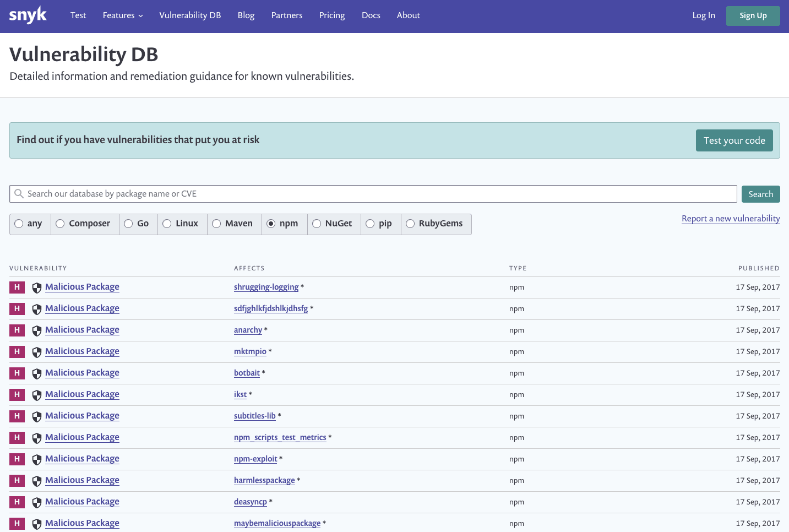Viewport: 789px width, 532px height.
Task: Click the H badge in deasyncp row
Action: click(17, 502)
